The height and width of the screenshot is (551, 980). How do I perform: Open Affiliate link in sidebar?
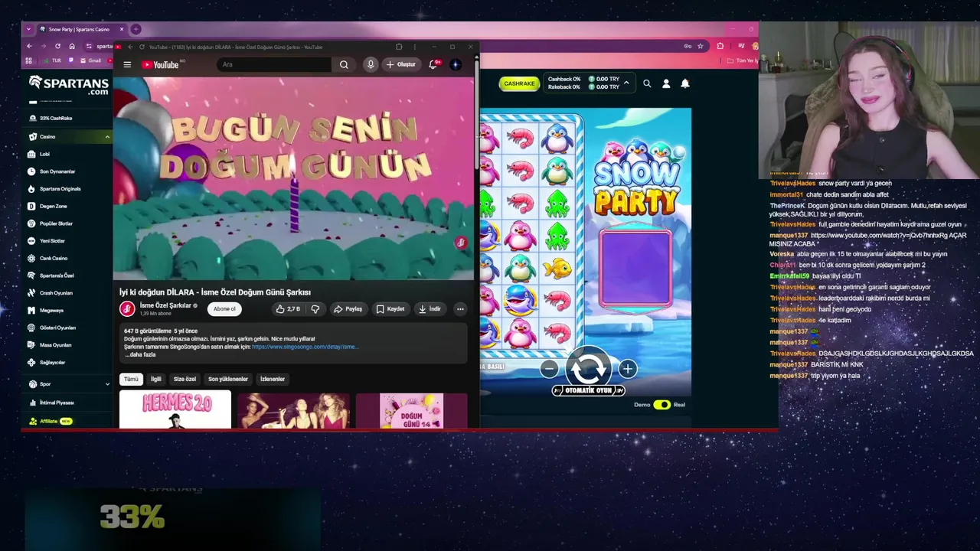[x=51, y=422]
